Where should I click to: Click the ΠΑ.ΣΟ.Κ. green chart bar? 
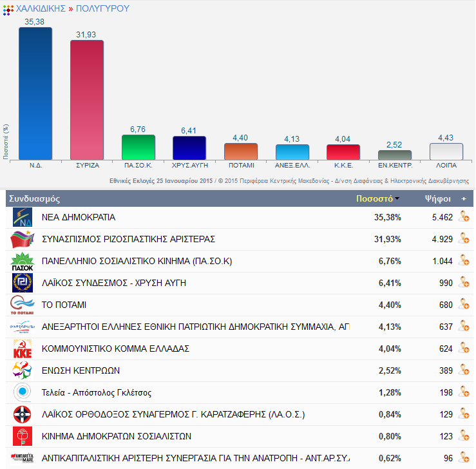click(x=138, y=148)
